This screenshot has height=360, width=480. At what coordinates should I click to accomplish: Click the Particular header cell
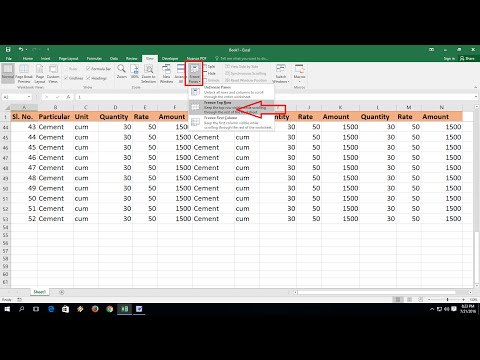(x=55, y=117)
